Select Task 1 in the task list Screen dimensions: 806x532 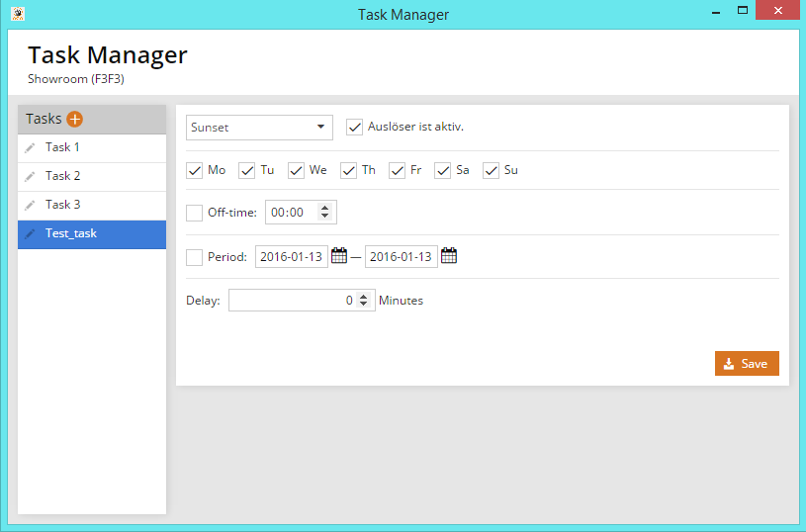91,147
